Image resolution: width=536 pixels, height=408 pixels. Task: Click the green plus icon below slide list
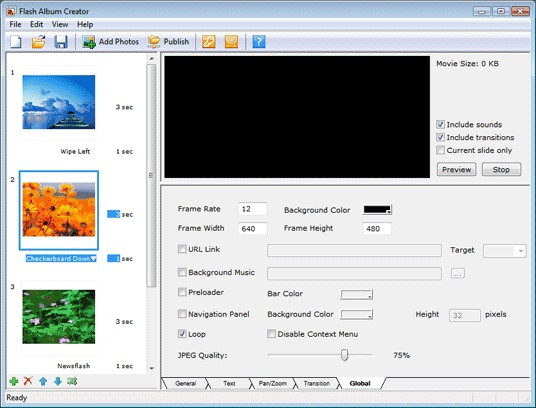[x=14, y=381]
